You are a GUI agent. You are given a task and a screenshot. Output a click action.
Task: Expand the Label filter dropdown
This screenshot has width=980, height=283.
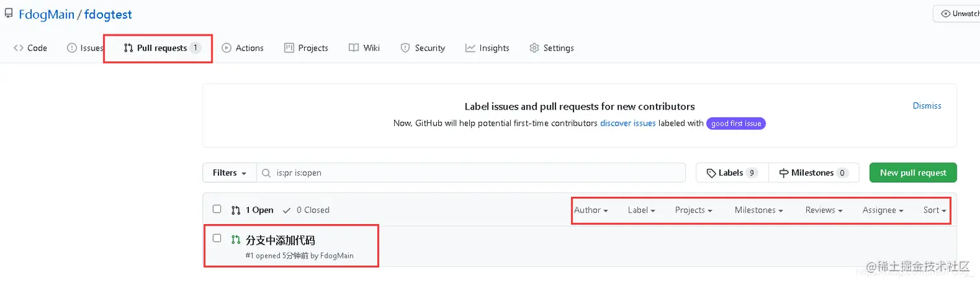point(642,210)
